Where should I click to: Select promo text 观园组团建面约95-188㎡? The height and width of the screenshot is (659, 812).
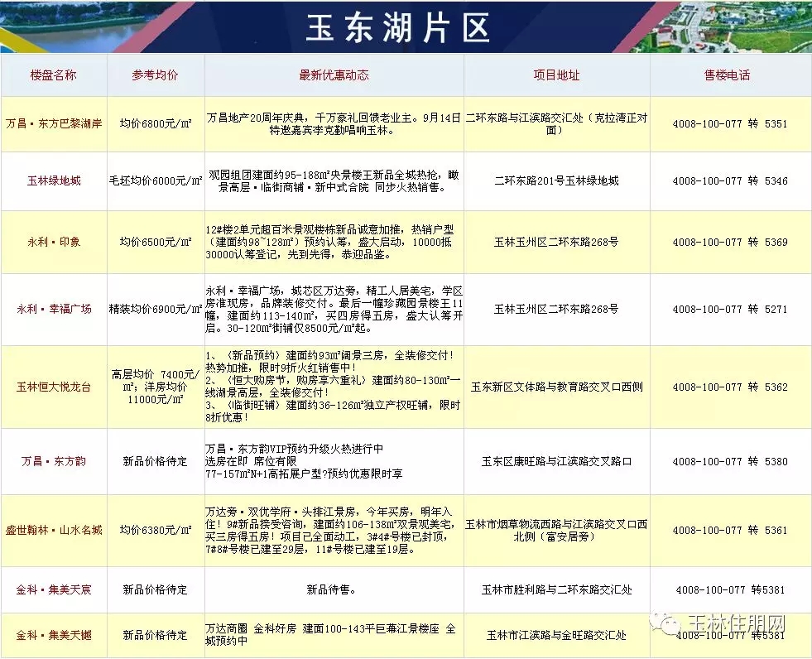tap(334, 180)
